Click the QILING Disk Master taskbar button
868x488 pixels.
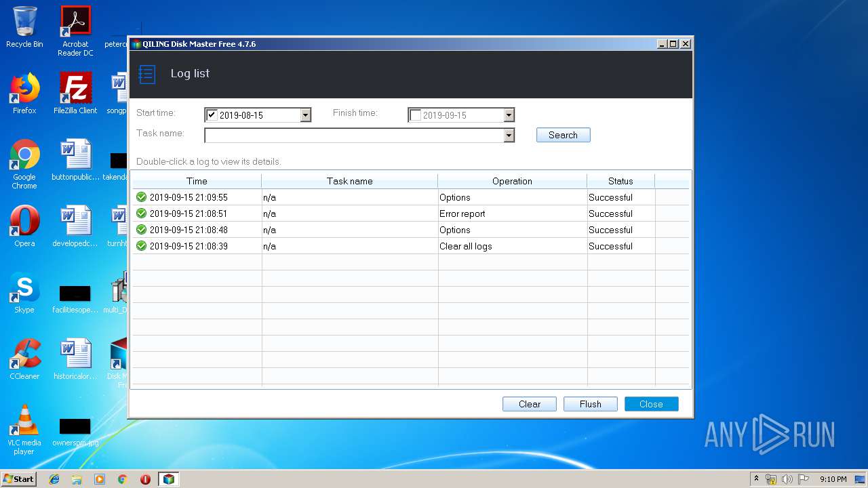coord(168,479)
